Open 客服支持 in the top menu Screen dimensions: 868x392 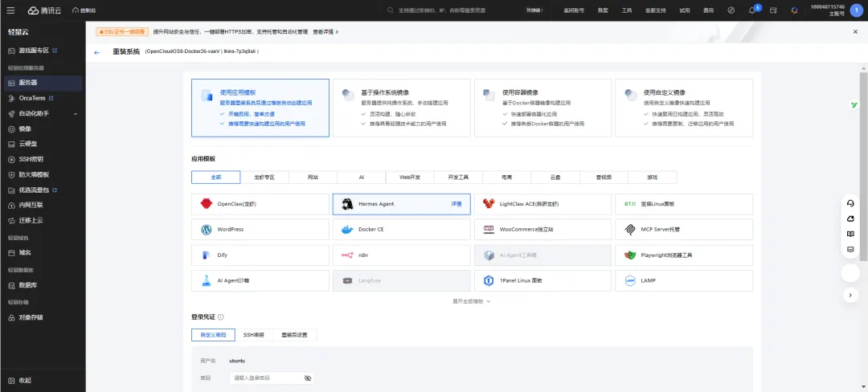coord(656,10)
